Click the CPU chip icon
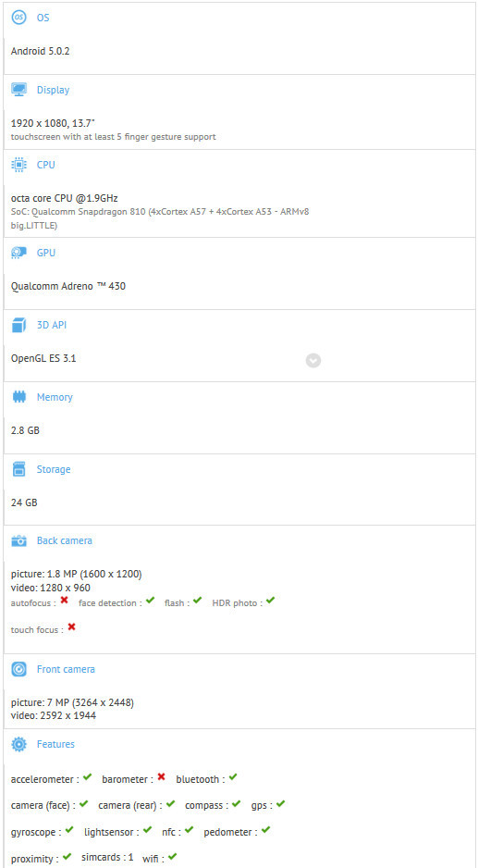478x868 pixels. pyautogui.click(x=18, y=165)
